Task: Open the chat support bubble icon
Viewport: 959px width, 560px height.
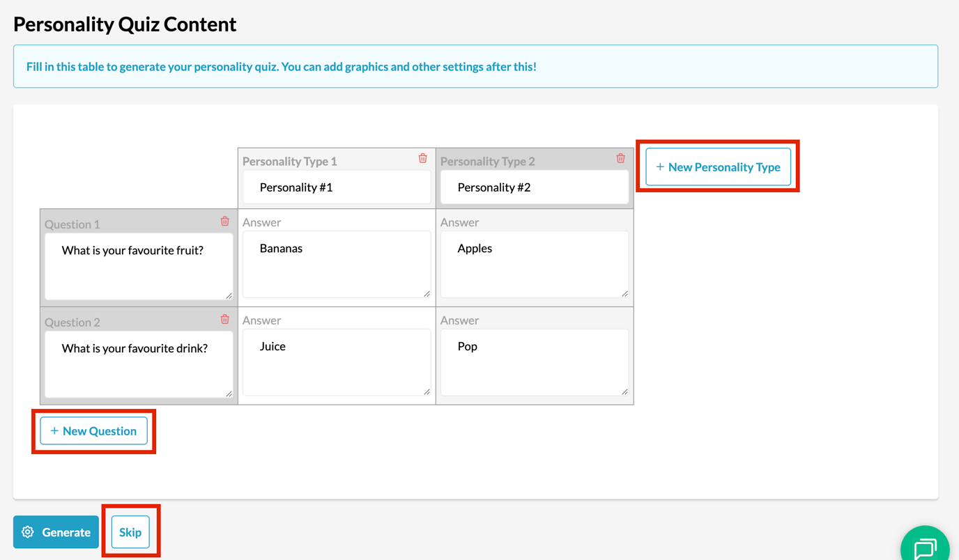Action: point(925,548)
